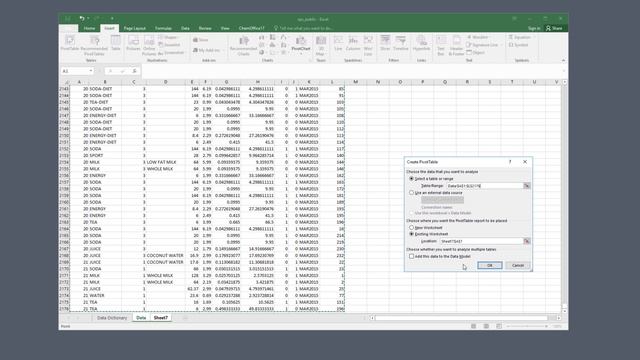The width and height of the screenshot is (640, 360).
Task: Expand the Signature Line dropdown
Action: click(x=502, y=45)
